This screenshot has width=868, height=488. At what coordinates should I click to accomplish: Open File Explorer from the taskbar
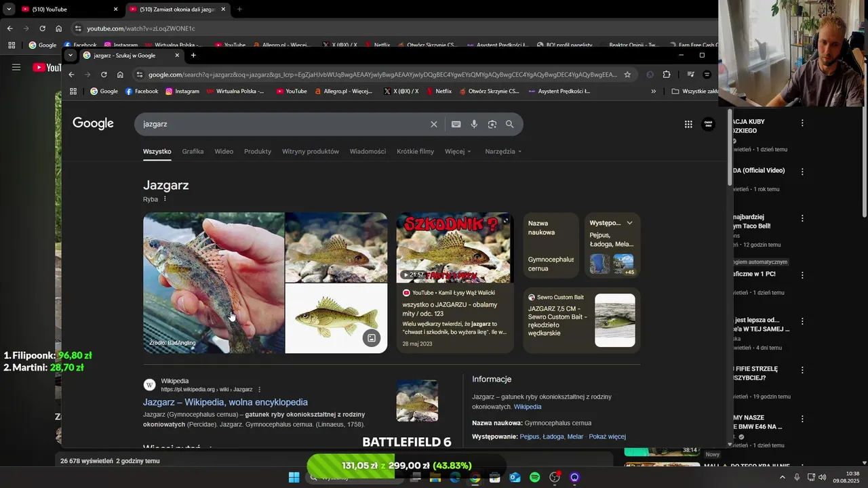coord(435,477)
